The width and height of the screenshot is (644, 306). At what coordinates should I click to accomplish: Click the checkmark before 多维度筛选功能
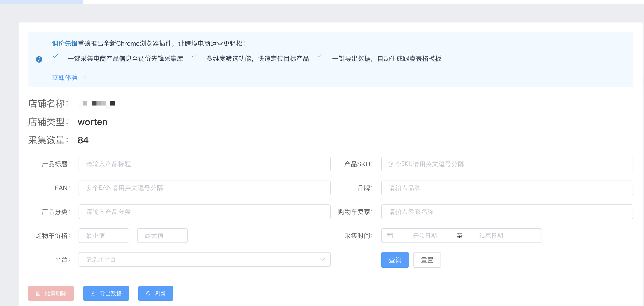[194, 56]
